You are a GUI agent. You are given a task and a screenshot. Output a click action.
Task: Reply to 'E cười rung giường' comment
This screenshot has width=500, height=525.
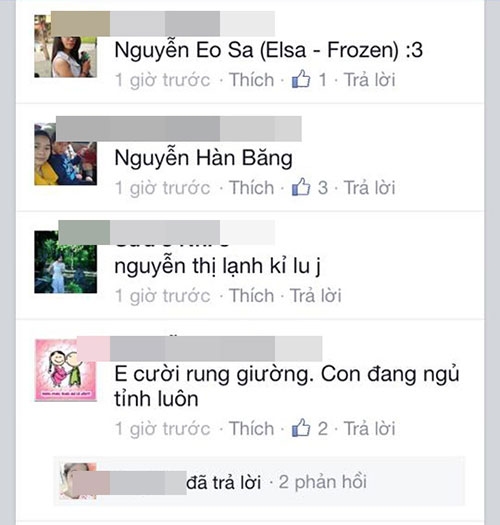point(369,429)
